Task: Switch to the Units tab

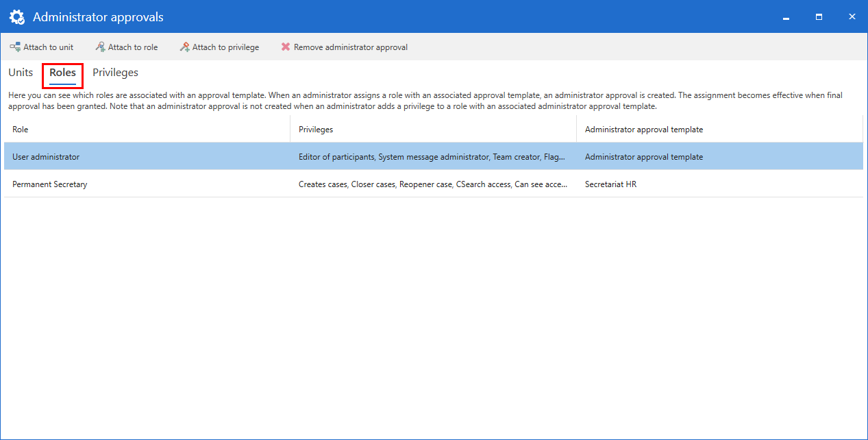Action: tap(21, 73)
